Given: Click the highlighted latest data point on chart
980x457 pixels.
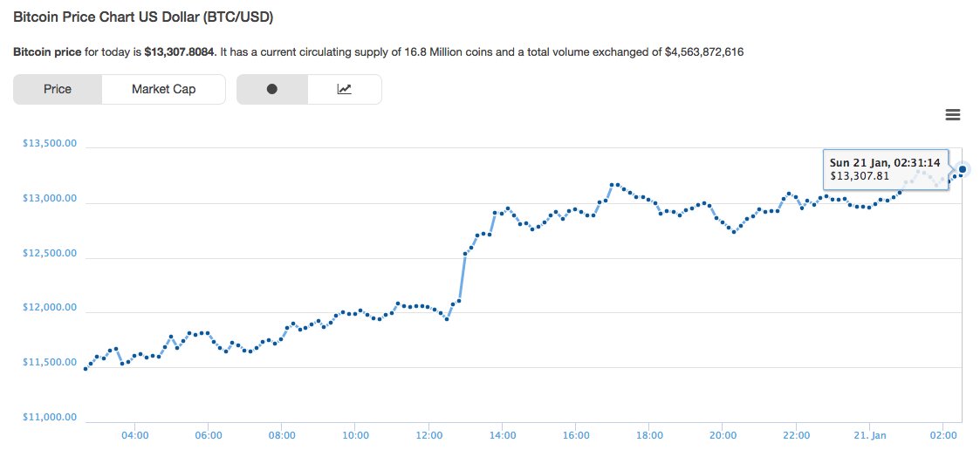Looking at the screenshot, I should pos(963,169).
